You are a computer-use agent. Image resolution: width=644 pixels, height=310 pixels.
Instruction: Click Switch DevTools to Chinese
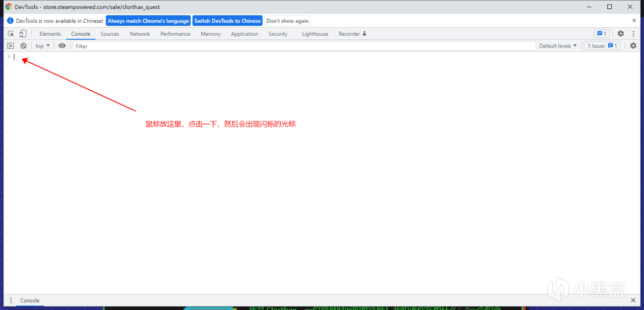tap(227, 21)
